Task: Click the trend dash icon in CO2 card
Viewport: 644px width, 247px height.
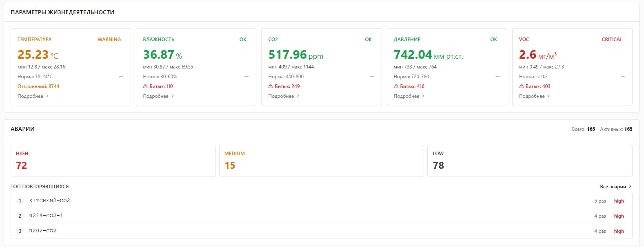Action: [372, 76]
